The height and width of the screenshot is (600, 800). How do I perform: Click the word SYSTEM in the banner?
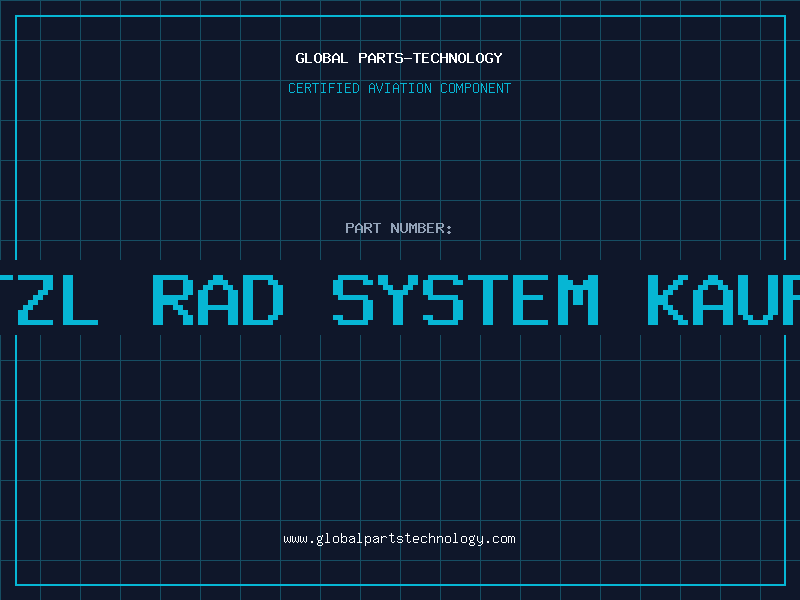coord(465,300)
